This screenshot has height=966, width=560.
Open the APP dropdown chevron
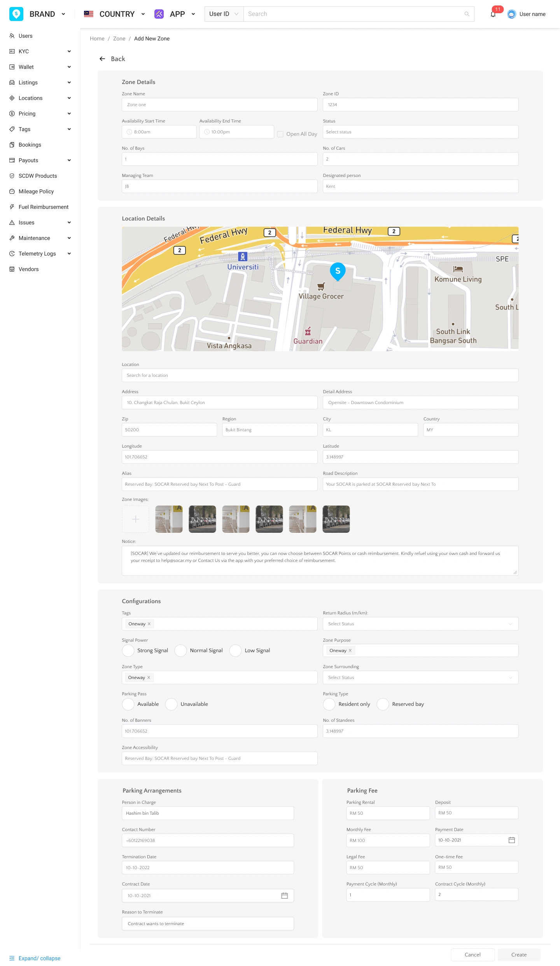pyautogui.click(x=193, y=14)
